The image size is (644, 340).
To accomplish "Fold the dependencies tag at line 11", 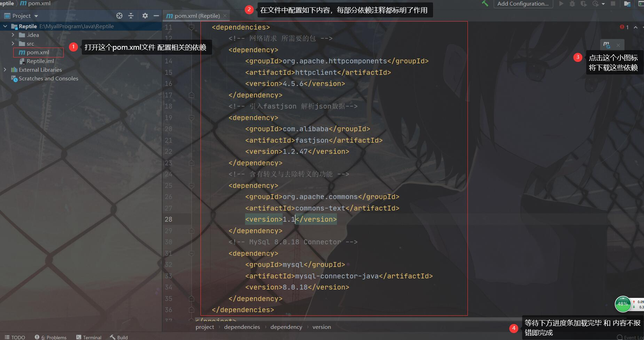I will point(191,27).
